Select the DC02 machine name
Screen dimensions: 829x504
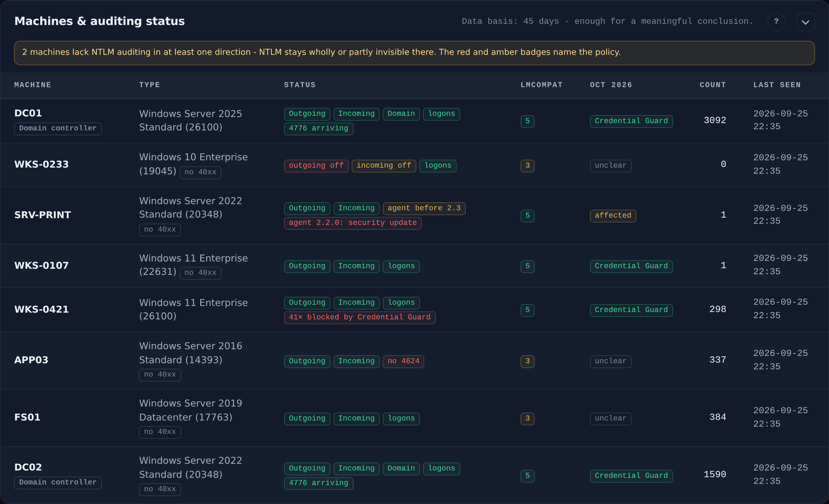(x=28, y=467)
